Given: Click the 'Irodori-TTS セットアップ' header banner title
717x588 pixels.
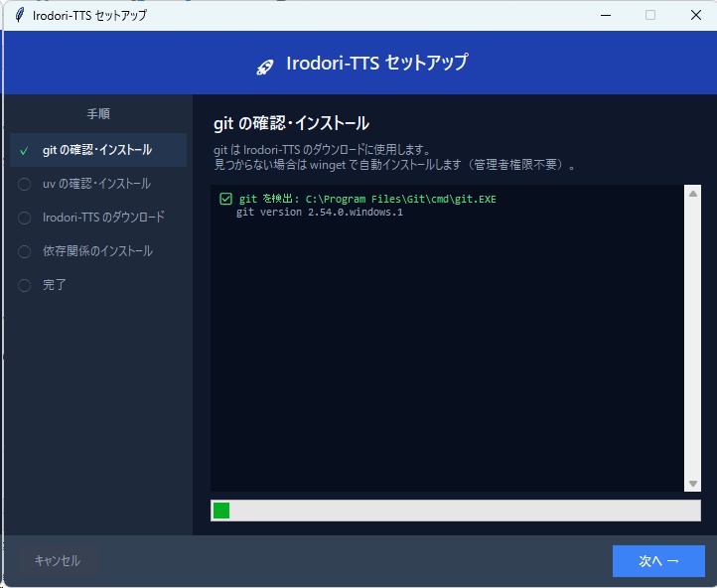Looking at the screenshot, I should coord(376,64).
